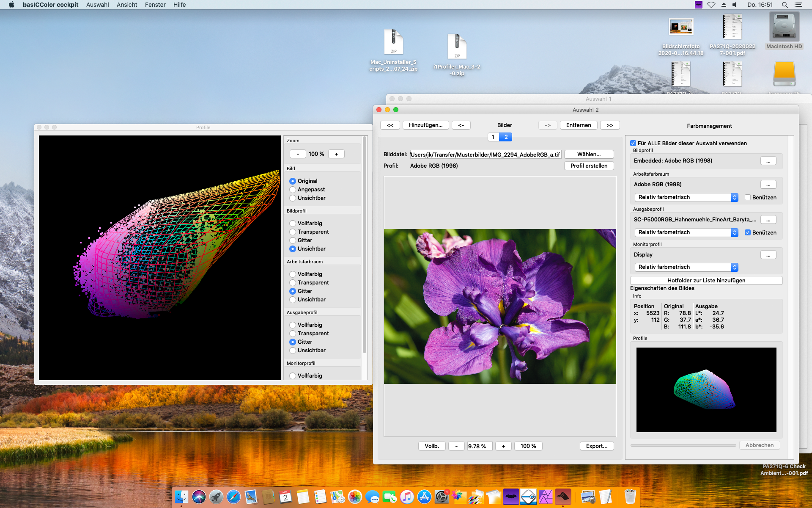Image resolution: width=812 pixels, height=508 pixels.
Task: Open the Ansicht menu
Action: [x=127, y=5]
